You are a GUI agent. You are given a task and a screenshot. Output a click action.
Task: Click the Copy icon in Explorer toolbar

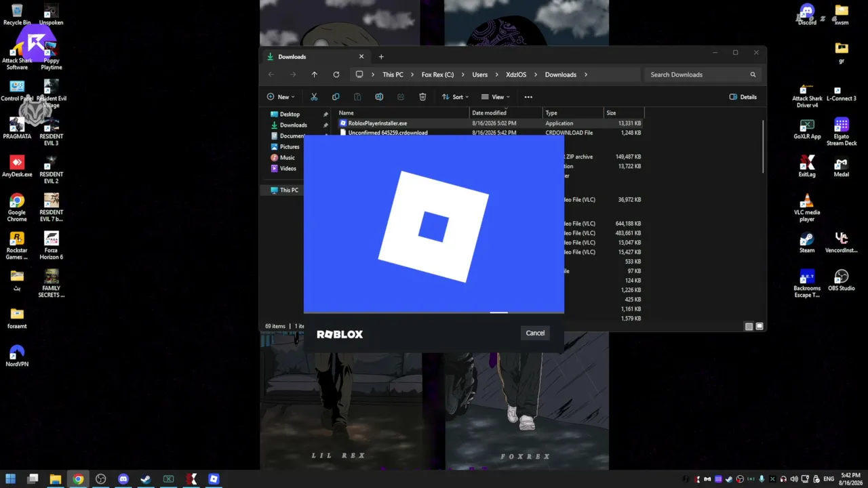(x=336, y=97)
